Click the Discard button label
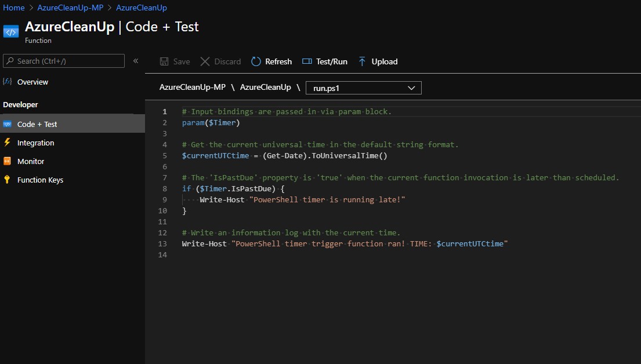This screenshot has width=641, height=364. (x=228, y=61)
